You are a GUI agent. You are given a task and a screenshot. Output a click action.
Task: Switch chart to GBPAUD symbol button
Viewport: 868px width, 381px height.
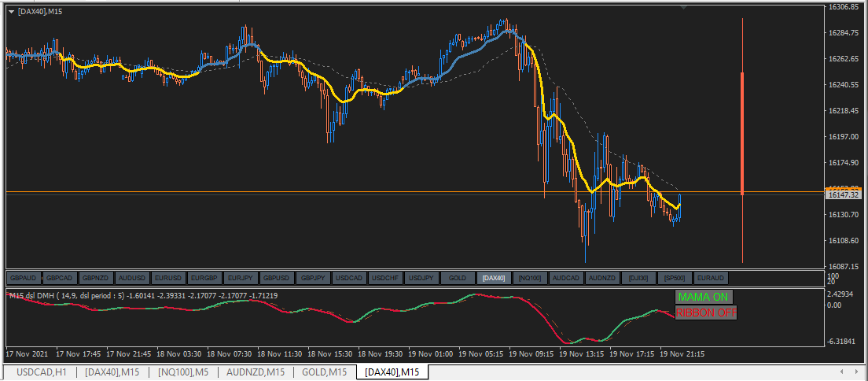pyautogui.click(x=24, y=278)
